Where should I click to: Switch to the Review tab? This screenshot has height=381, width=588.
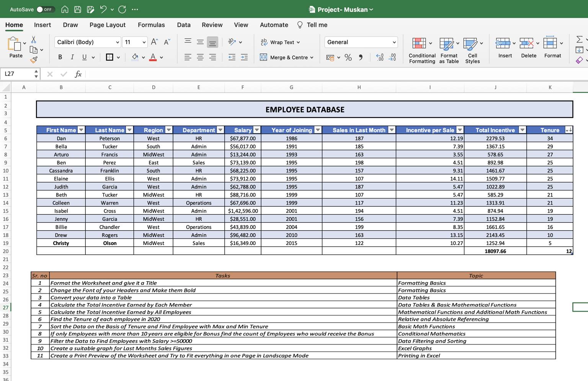[x=212, y=25]
